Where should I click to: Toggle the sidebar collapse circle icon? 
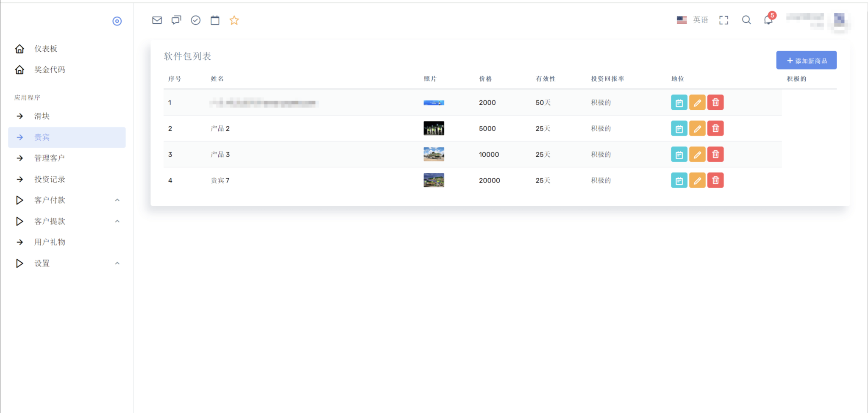[117, 21]
